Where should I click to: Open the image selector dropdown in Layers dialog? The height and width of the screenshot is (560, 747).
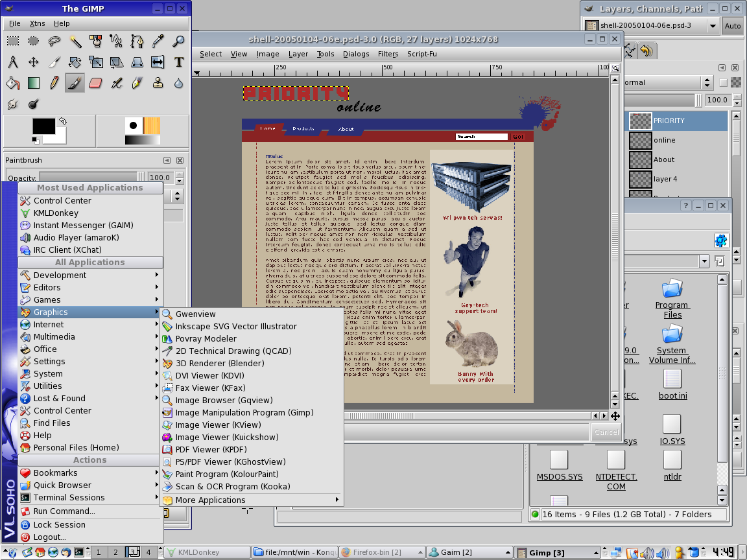713,26
